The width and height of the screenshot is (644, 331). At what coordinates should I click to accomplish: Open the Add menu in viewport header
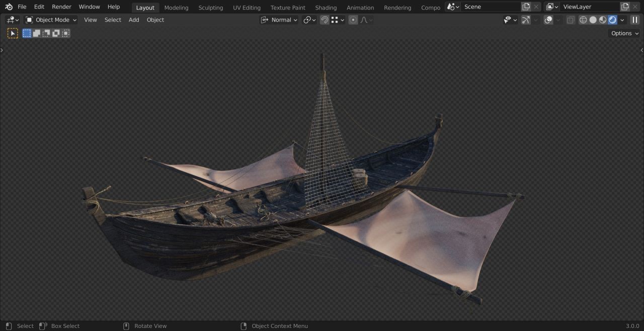click(x=134, y=20)
